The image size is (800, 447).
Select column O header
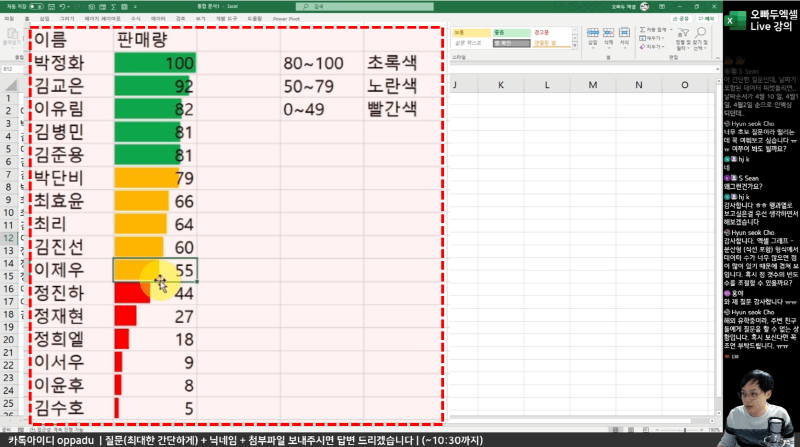[x=685, y=85]
